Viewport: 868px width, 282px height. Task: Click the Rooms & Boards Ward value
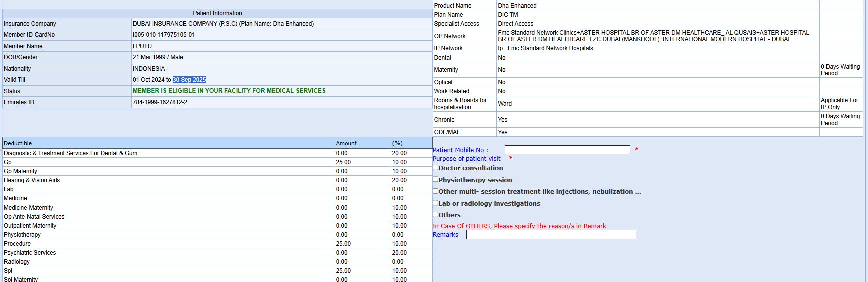[505, 104]
